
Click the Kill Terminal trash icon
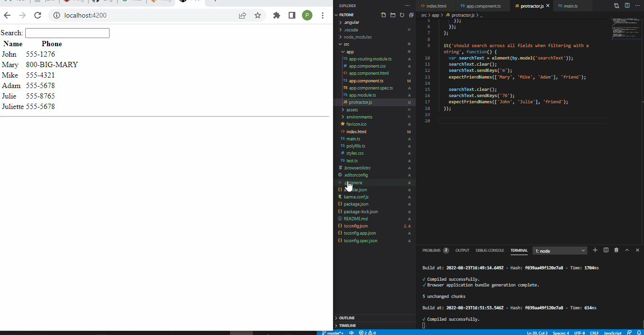[x=616, y=250]
